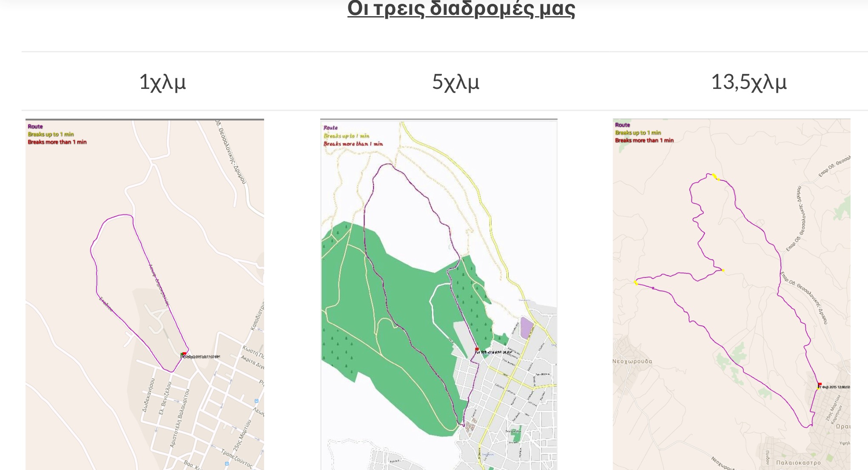The width and height of the screenshot is (868, 470).
Task: Click the start flag on 5χλμ map
Action: pyautogui.click(x=477, y=350)
